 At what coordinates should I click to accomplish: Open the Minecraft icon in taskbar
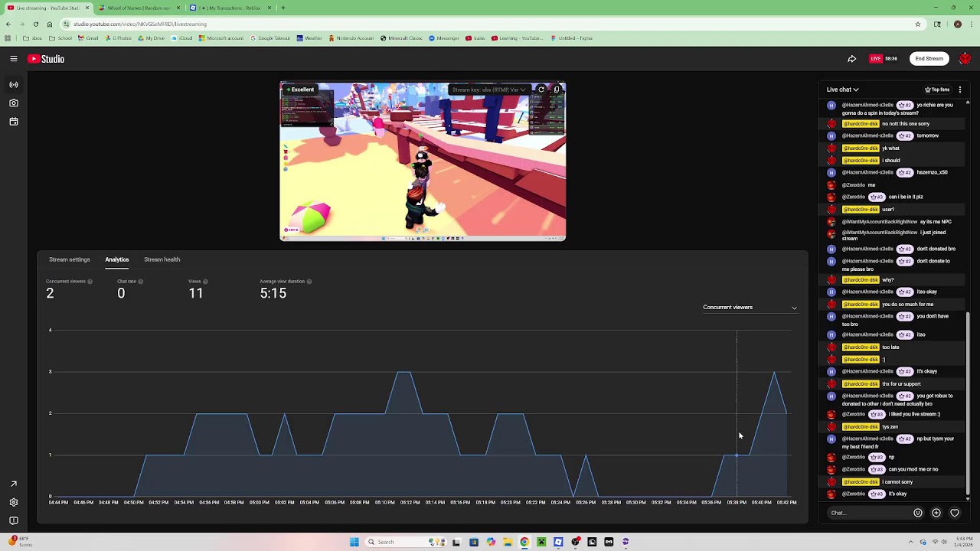click(541, 542)
